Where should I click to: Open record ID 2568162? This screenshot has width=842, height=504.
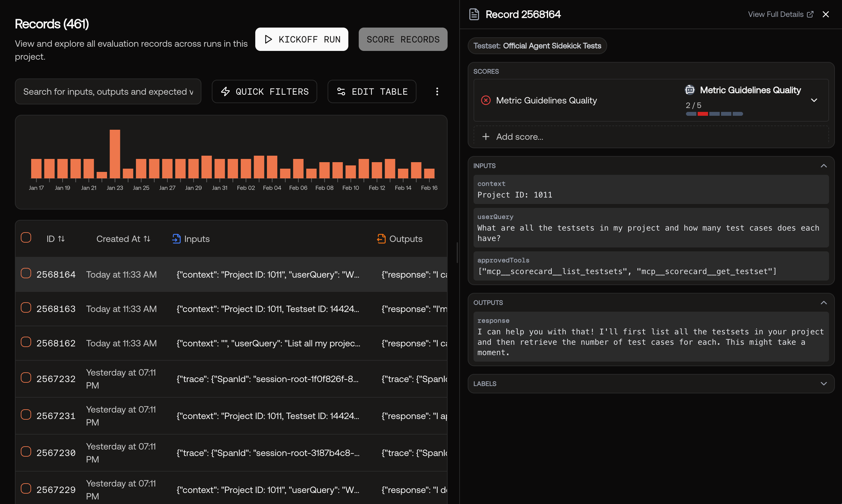56,343
